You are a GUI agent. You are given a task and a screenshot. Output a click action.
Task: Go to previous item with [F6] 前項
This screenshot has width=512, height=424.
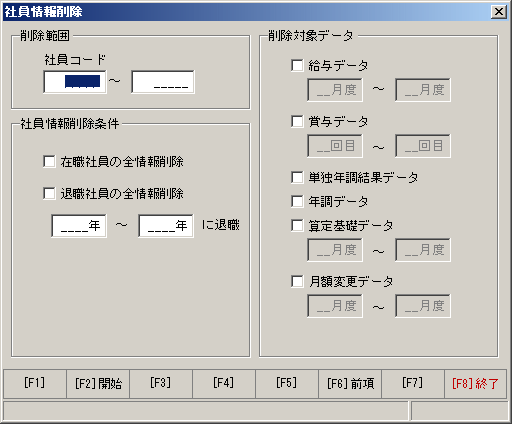coord(350,383)
